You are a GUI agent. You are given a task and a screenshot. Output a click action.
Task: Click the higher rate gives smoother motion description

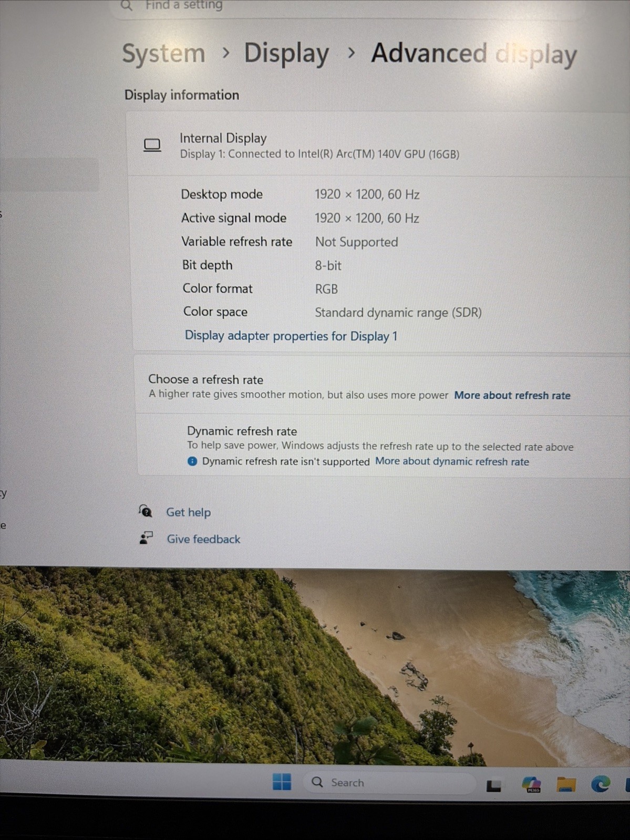(298, 395)
